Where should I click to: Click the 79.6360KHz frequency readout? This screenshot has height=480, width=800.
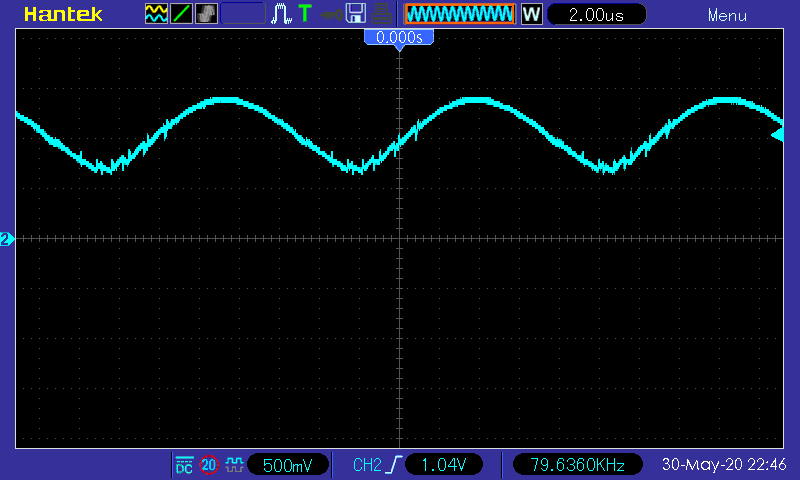point(577,465)
